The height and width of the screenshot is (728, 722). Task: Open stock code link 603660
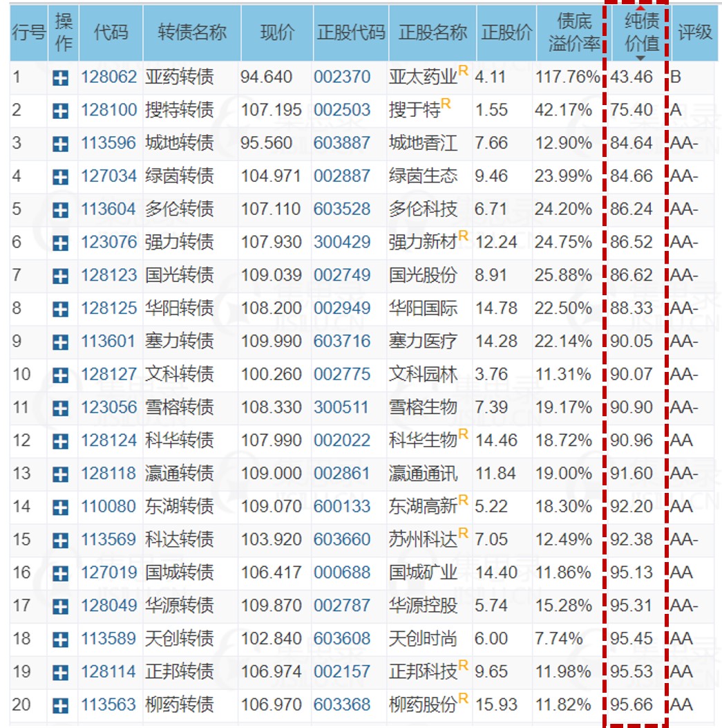(342, 539)
